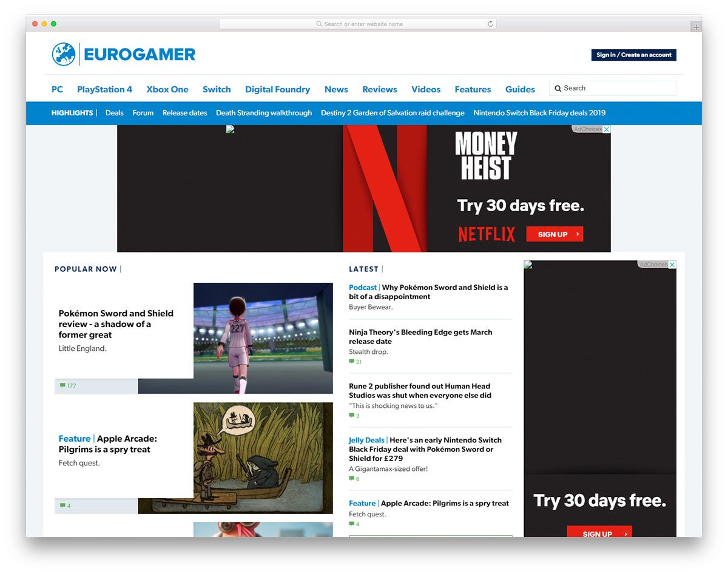
Task: Open Release dates in the highlights bar
Action: pos(184,113)
